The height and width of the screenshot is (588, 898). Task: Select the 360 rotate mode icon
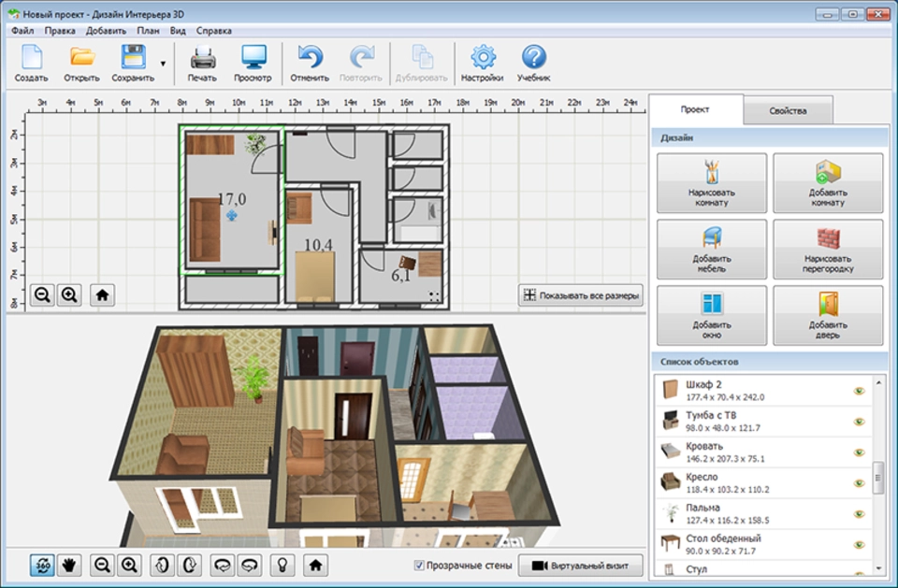[42, 566]
